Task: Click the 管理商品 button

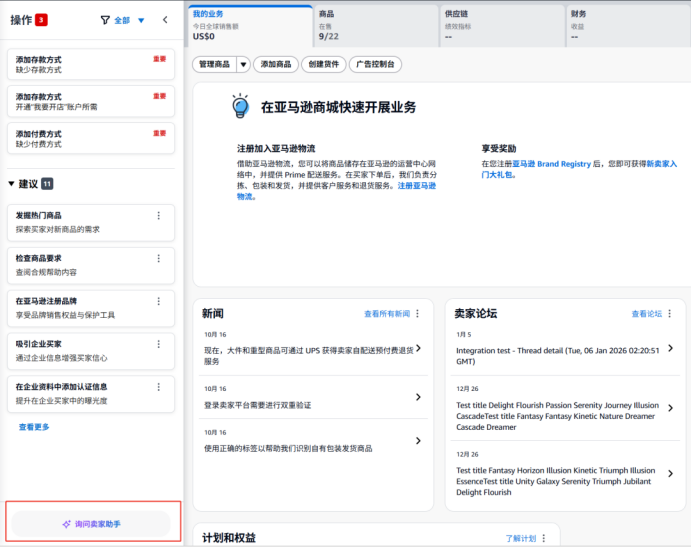Action: [214, 64]
